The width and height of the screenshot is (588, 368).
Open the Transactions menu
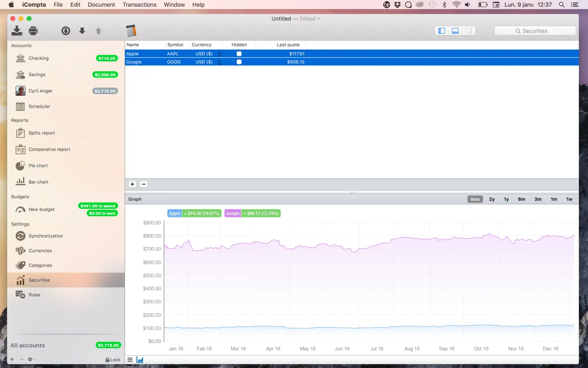[139, 5]
